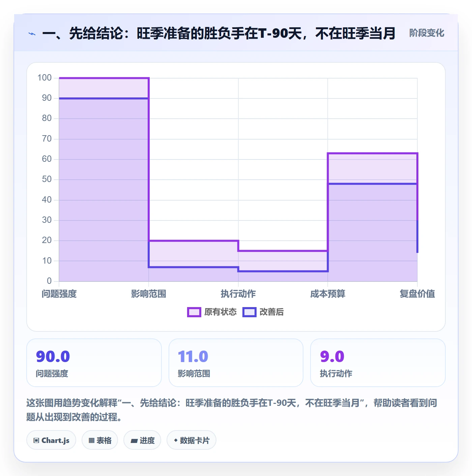Toggle the 原有状态 legend swatch
This screenshot has width=472, height=476.
coord(194,312)
